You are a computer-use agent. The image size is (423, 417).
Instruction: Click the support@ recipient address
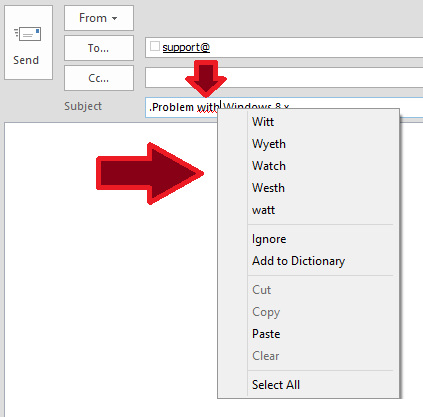(186, 47)
